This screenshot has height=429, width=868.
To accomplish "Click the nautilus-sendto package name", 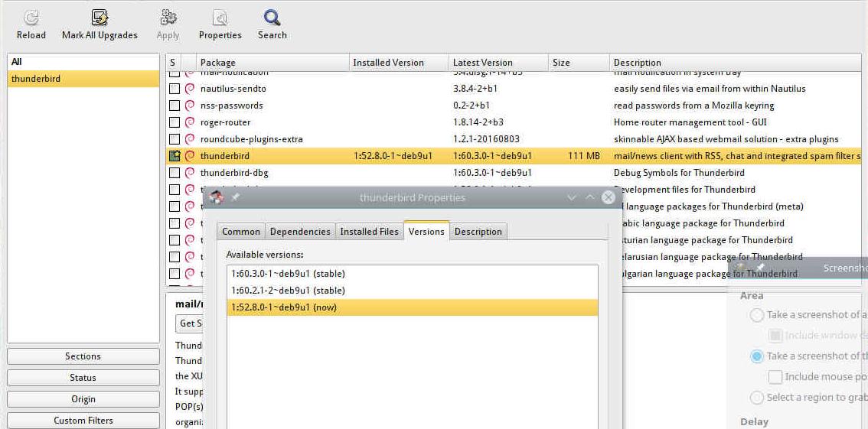I will (233, 89).
